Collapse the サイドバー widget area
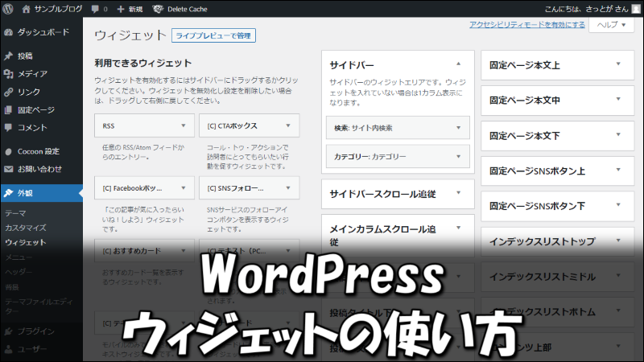This screenshot has width=644, height=362. (458, 64)
